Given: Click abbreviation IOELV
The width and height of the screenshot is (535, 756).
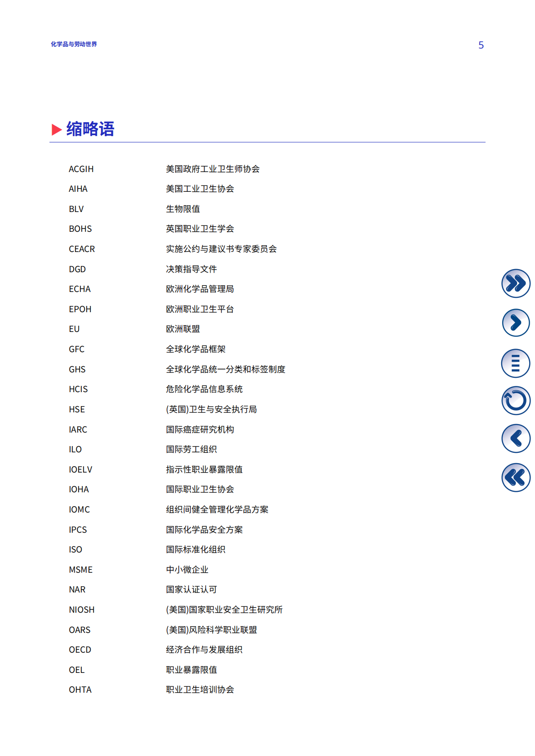Looking at the screenshot, I should [x=80, y=469].
